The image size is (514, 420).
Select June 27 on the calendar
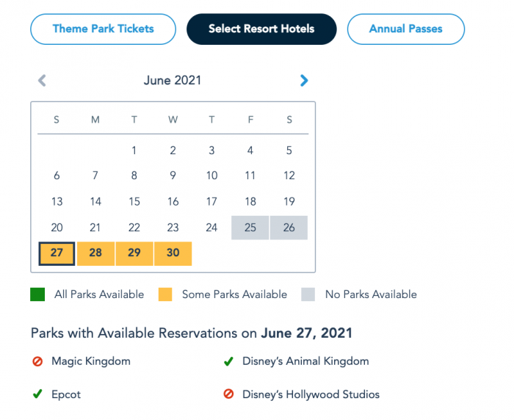(x=57, y=253)
